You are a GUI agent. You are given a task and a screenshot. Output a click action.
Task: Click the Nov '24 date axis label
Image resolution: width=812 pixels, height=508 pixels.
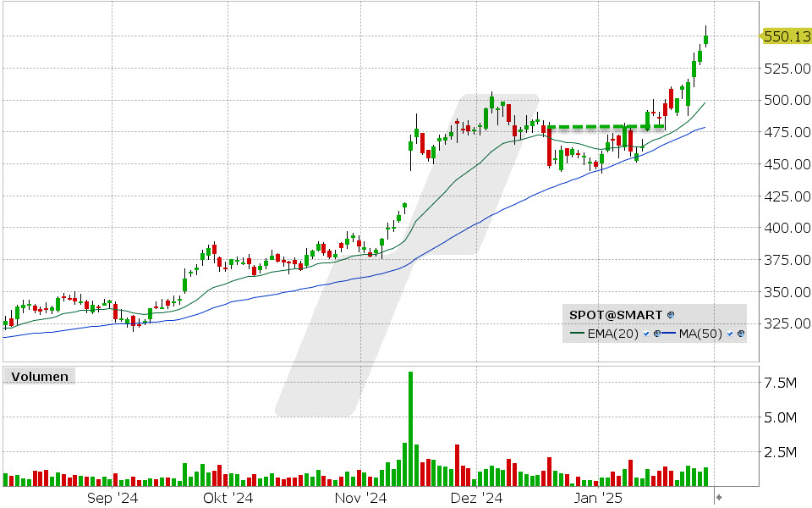click(360, 498)
